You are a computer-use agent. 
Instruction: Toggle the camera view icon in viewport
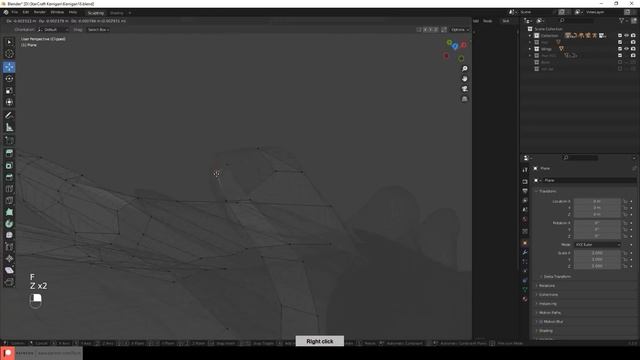[x=464, y=89]
